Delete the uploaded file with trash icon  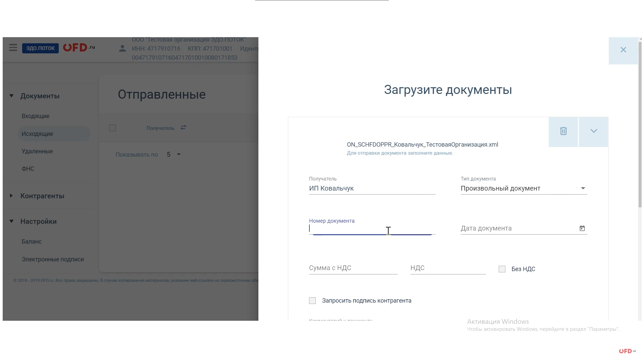point(563,131)
